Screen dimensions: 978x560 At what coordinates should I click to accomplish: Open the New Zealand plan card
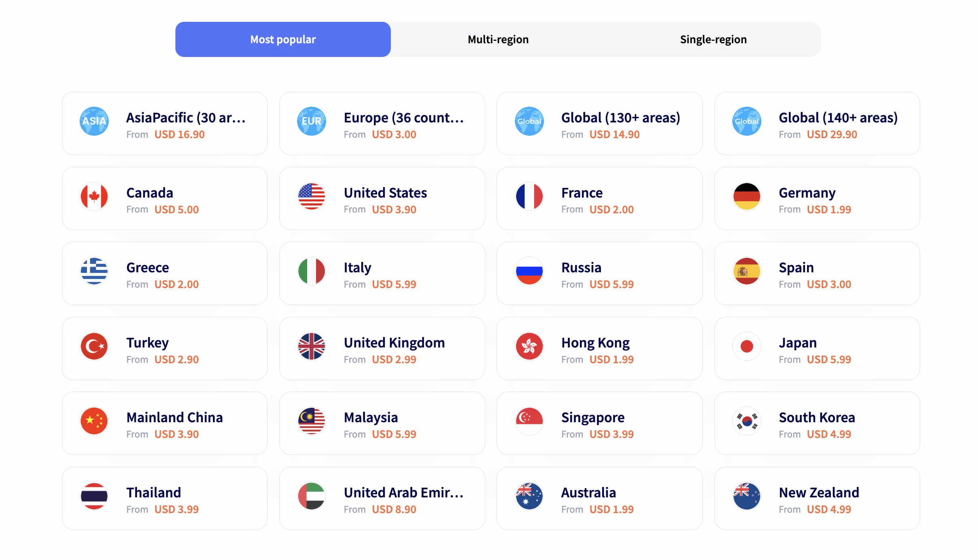click(x=818, y=498)
